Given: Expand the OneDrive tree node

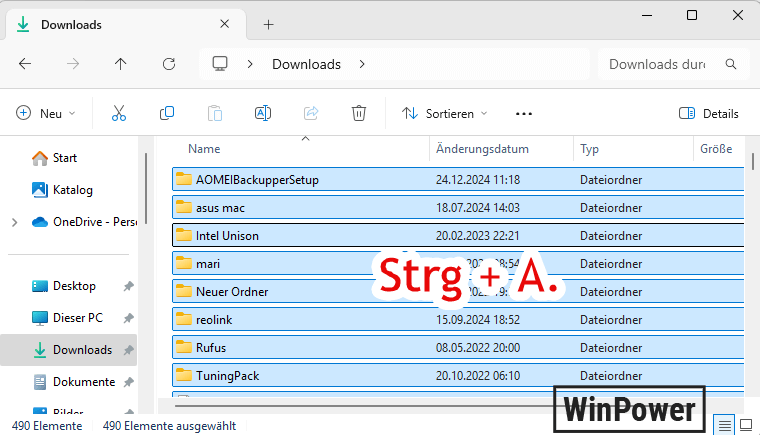Looking at the screenshot, I should (x=14, y=222).
